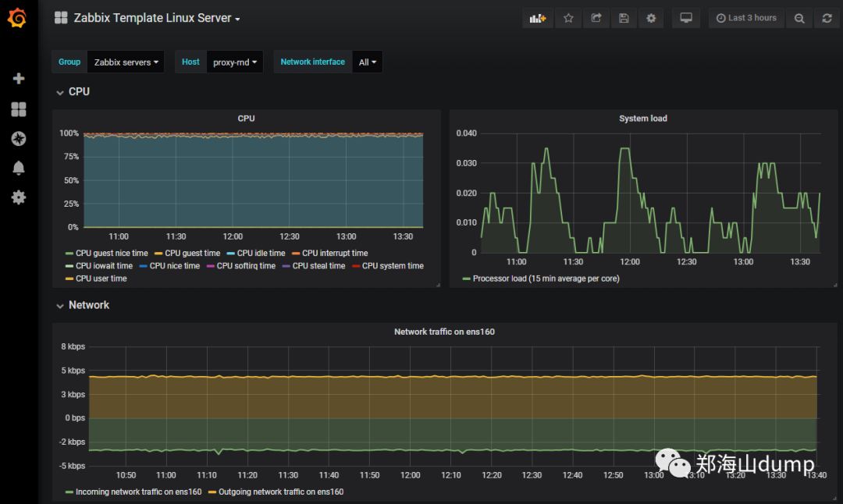The image size is (843, 504).
Task: Click the Network interface variable label
Action: click(x=312, y=62)
